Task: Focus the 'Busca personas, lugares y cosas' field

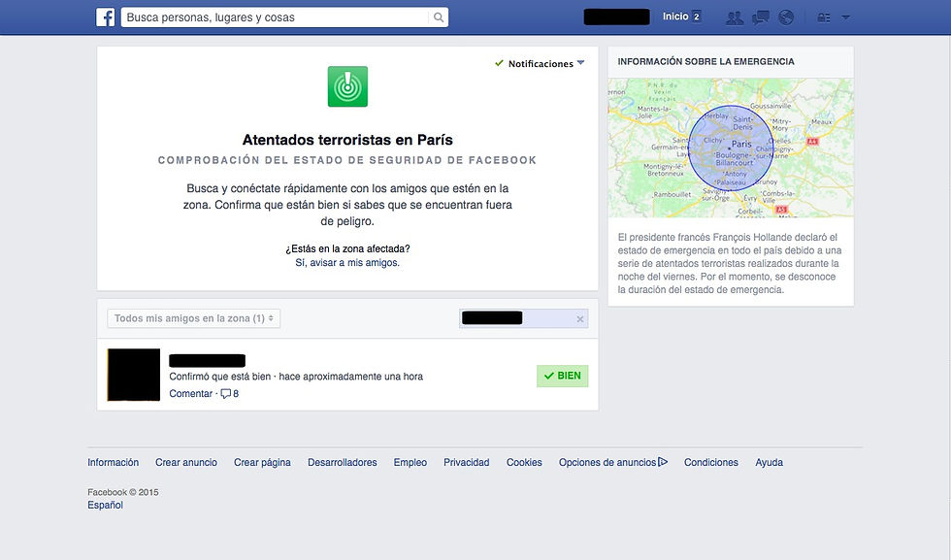Action: click(x=276, y=17)
